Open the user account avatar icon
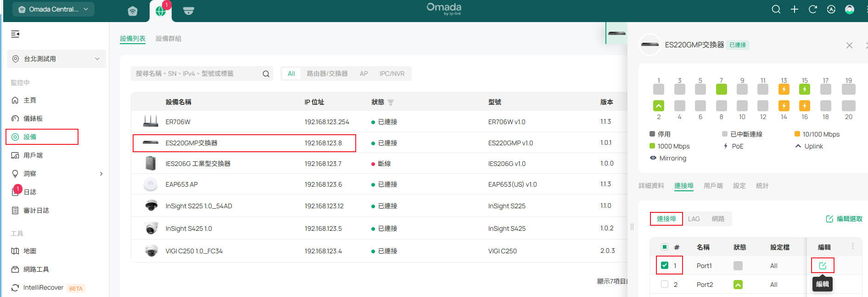The width and height of the screenshot is (868, 297). (850, 9)
